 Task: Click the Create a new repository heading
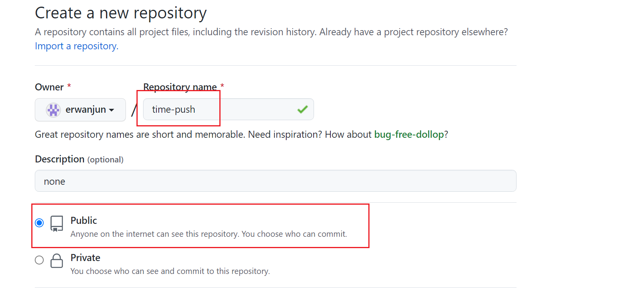click(x=121, y=13)
